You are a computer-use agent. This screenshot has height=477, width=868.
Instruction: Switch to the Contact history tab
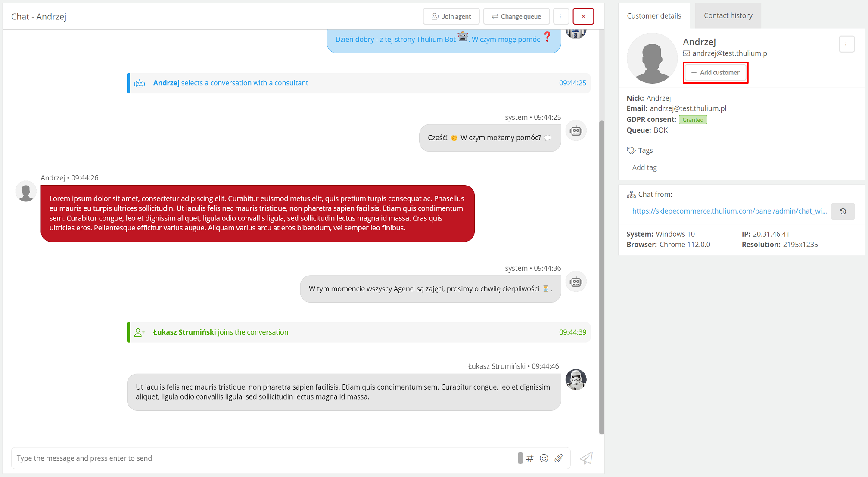click(728, 16)
